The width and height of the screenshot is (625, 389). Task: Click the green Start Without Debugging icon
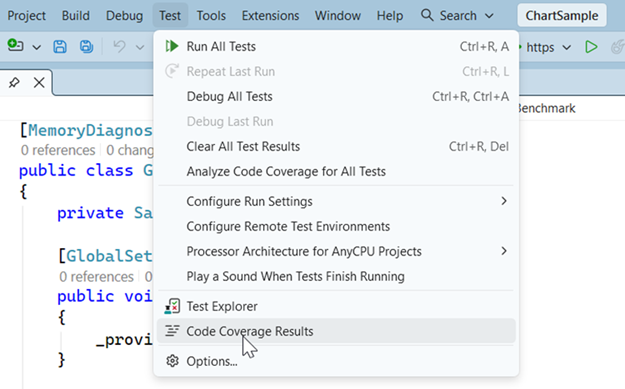click(x=591, y=47)
